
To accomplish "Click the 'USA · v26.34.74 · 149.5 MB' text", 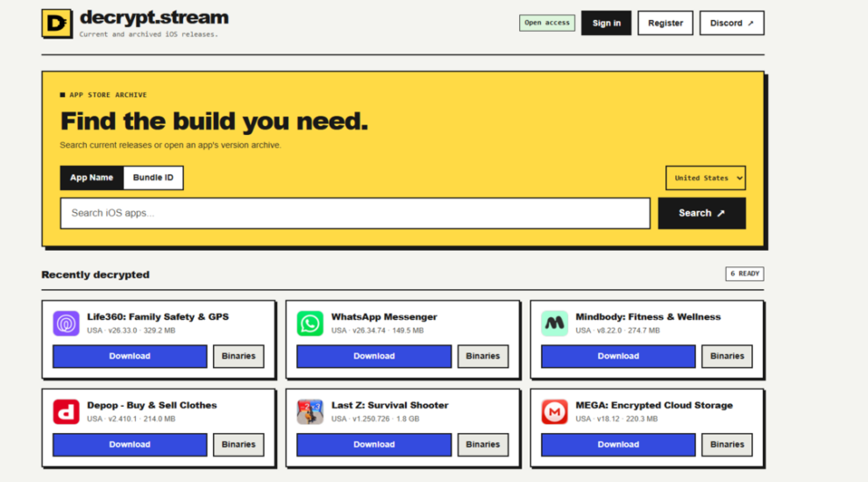I will tap(378, 330).
